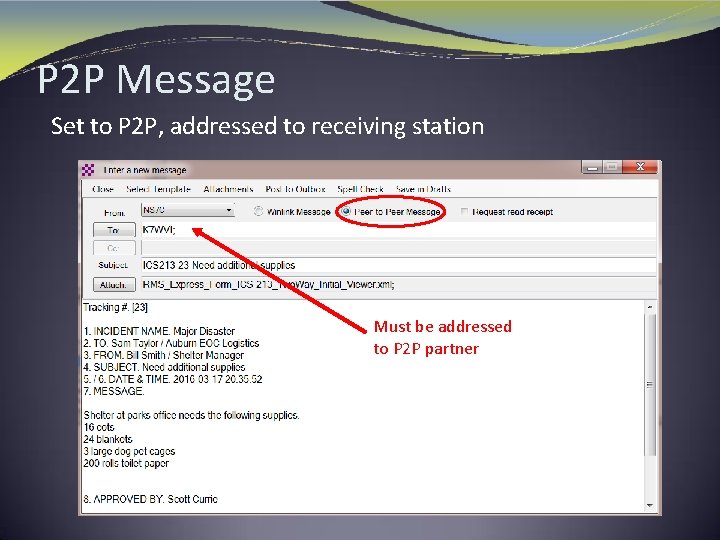The height and width of the screenshot is (540, 720).
Task: Click '4. SUBJECT. Need additional supplies' line
Action: [x=164, y=367]
